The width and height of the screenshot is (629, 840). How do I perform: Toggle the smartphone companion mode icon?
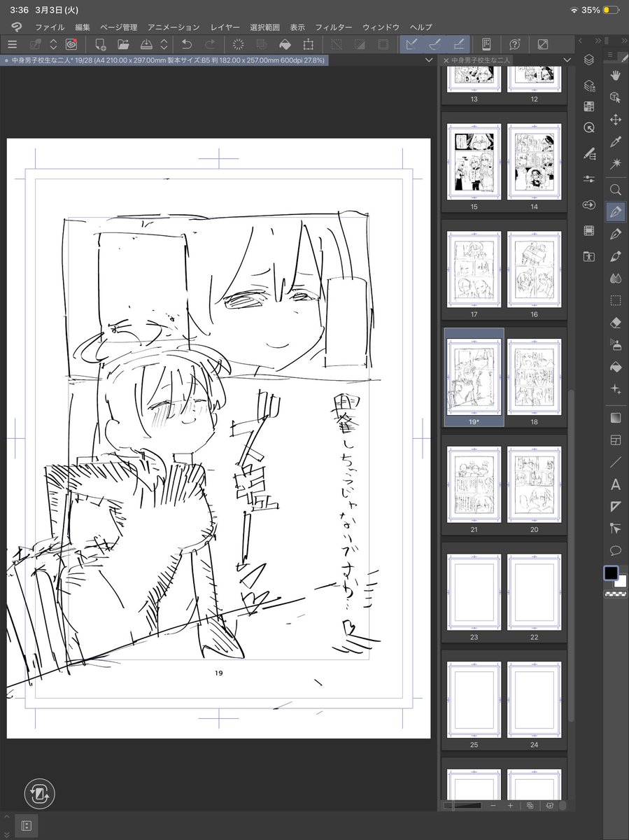[x=488, y=44]
